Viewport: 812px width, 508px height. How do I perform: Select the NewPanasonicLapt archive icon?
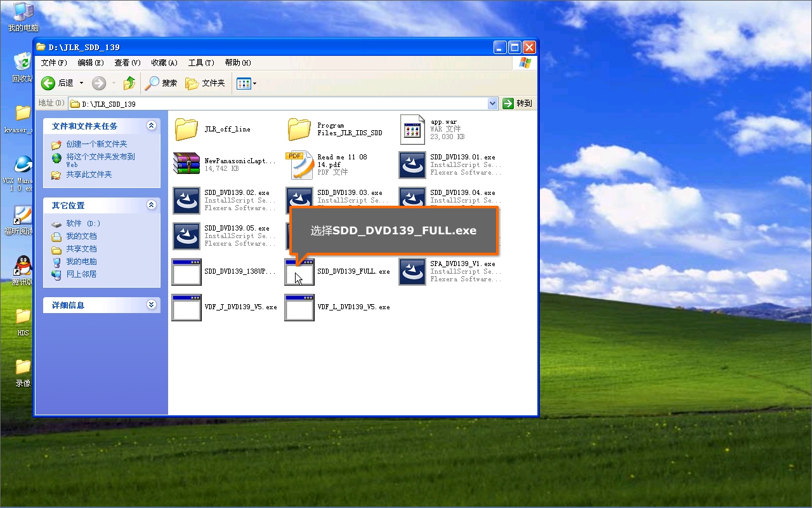click(x=187, y=164)
